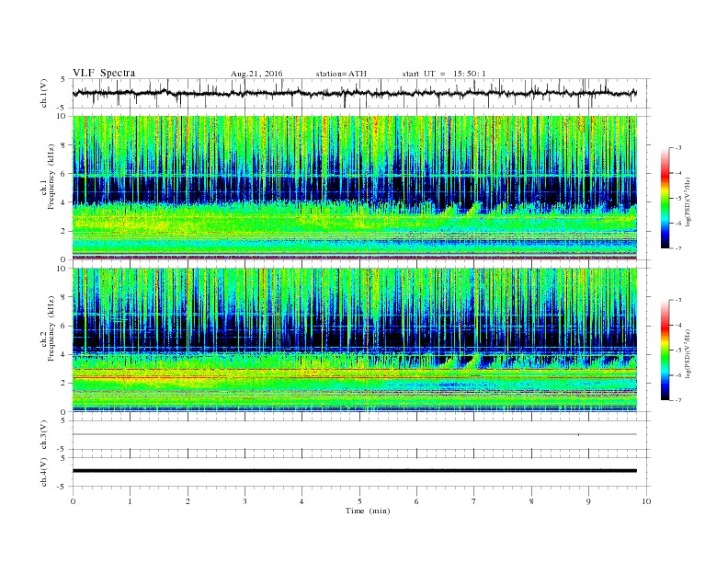Click the "8" kHz tick of ch.1 spectrogram
Image resolution: width=728 pixels, height=563 pixels.
click(64, 145)
